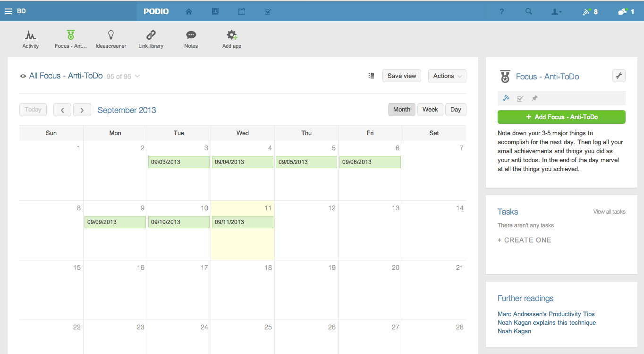Viewport: 644px width, 354px height.
Task: Expand the Actions dropdown
Action: tap(447, 76)
